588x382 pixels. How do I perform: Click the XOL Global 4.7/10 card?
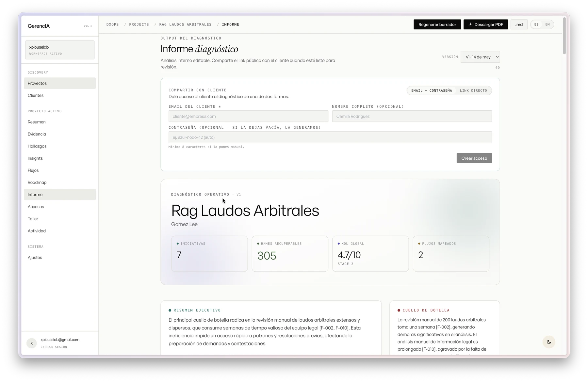coord(370,254)
